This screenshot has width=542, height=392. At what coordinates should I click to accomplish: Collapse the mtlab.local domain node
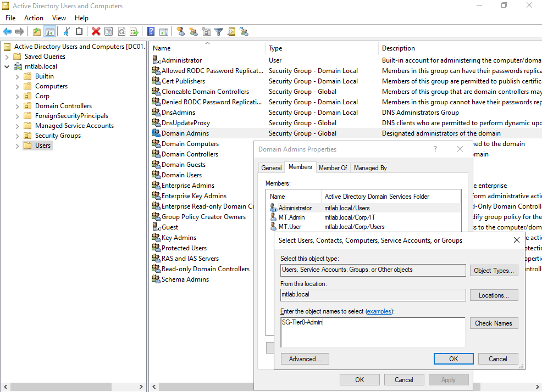7,66
